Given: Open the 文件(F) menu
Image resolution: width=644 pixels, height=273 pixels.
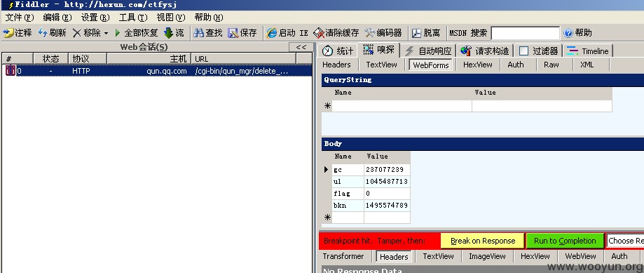Looking at the screenshot, I should pos(20,18).
